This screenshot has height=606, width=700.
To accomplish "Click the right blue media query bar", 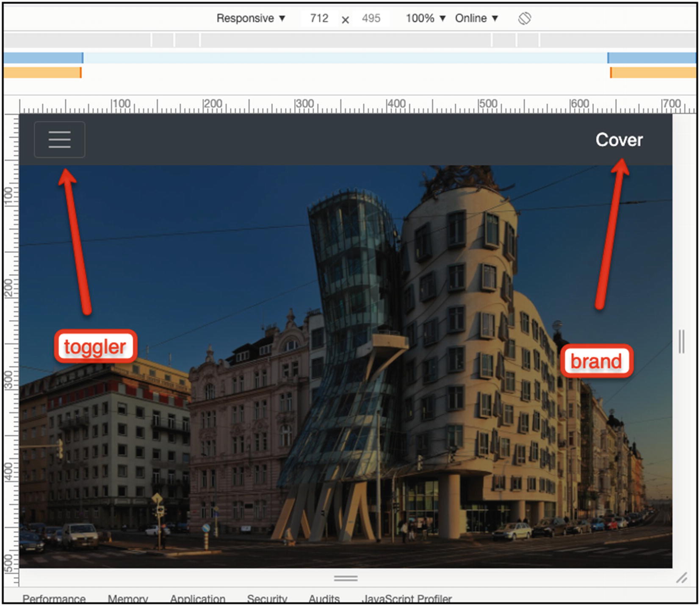I will [x=651, y=58].
